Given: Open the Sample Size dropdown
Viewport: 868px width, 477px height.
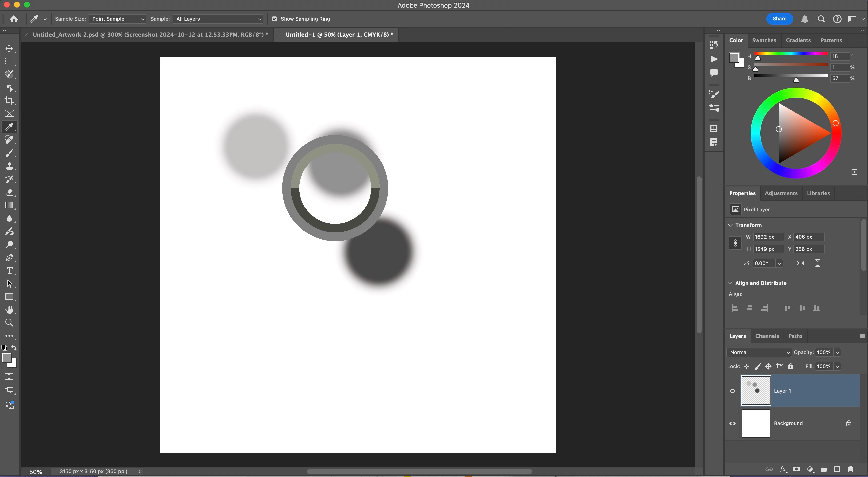Looking at the screenshot, I should coord(117,19).
